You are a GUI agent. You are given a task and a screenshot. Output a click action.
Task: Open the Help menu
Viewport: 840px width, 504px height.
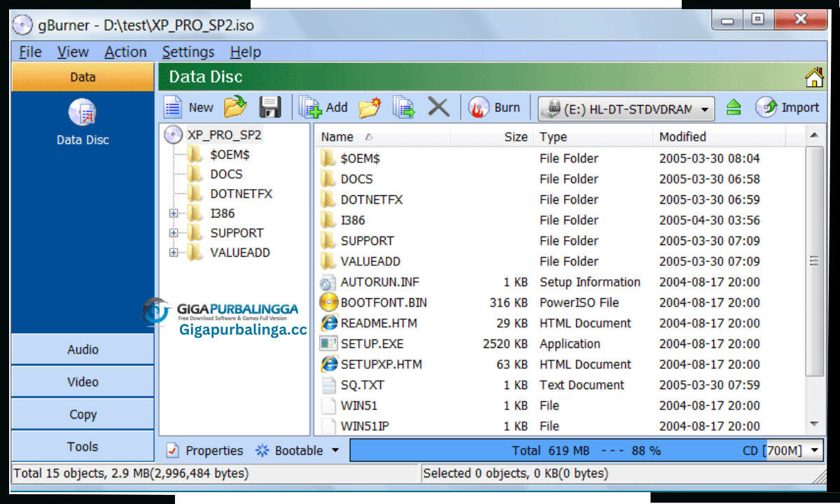245,52
